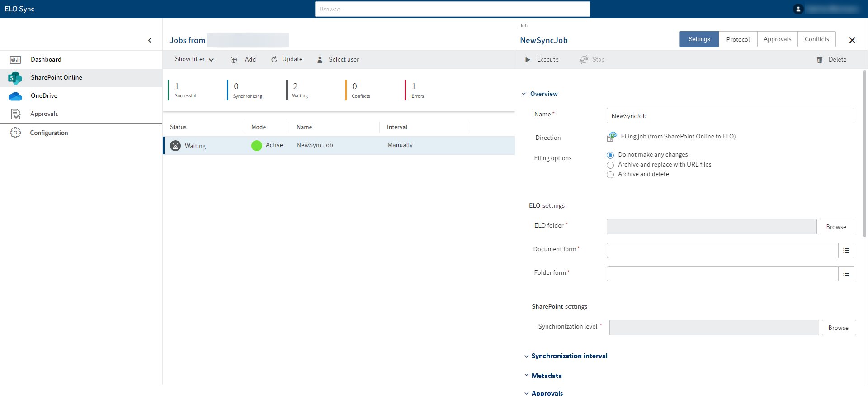Open the OneDrive cloud icon
Viewport: 868px width, 396px height.
(x=15, y=96)
